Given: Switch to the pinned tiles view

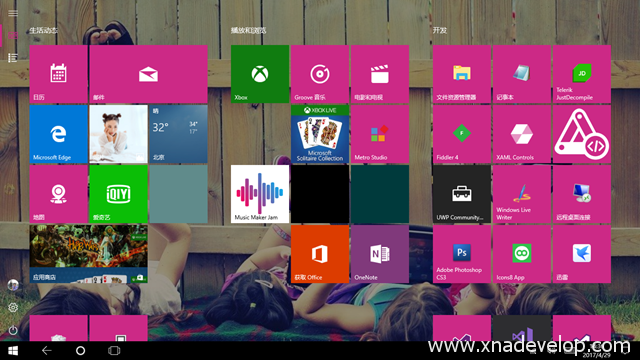Looking at the screenshot, I should pos(13,36).
